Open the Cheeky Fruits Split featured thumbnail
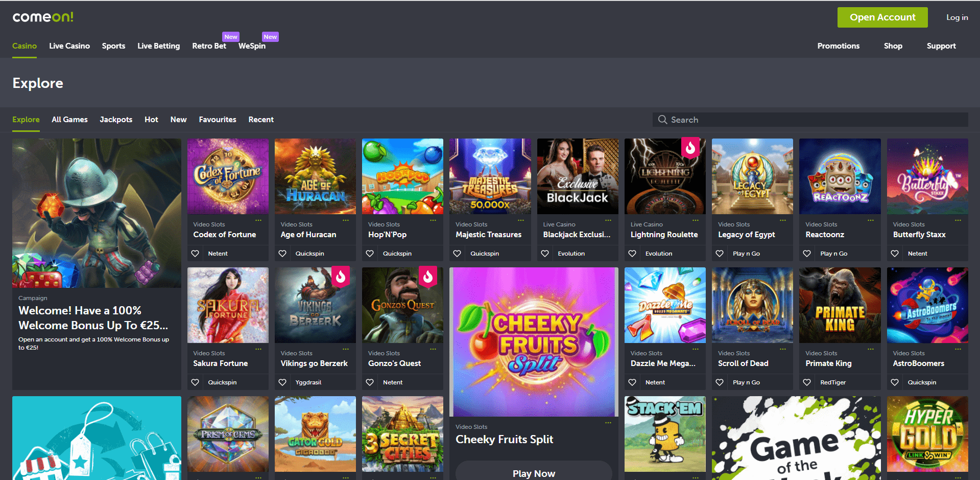This screenshot has width=980, height=480. (x=534, y=342)
